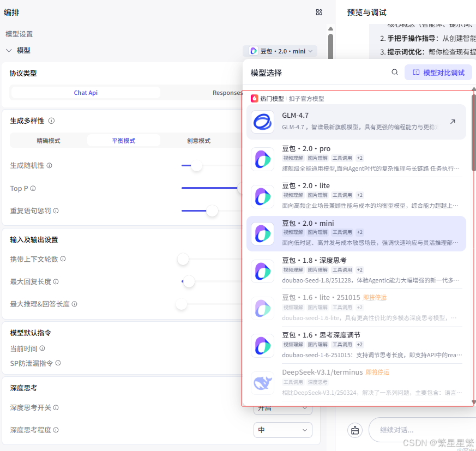Click the 继续对话 chat input field
This screenshot has width=476, height=451.
tap(422, 430)
